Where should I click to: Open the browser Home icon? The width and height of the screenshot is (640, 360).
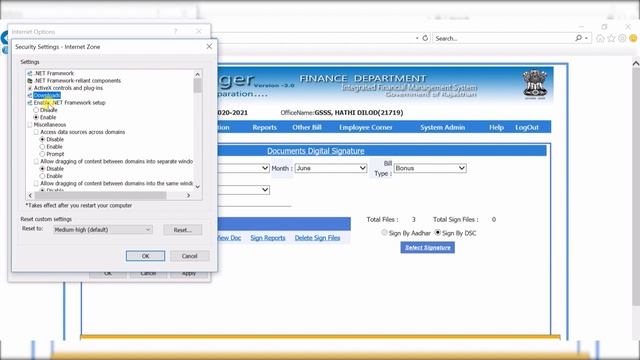(600, 38)
